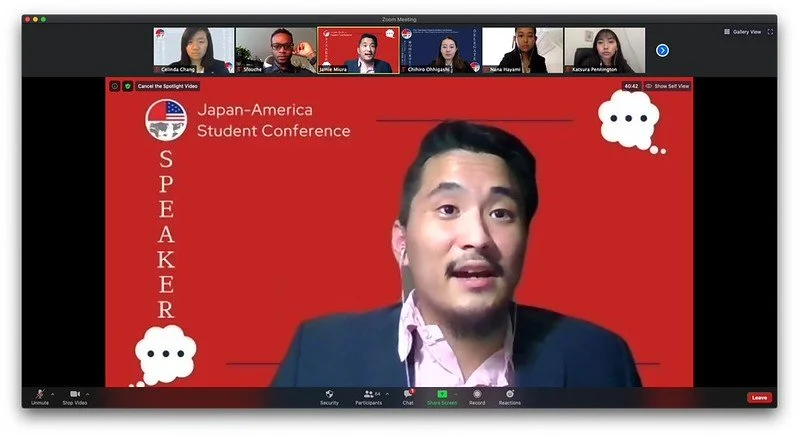Expand the arrow beside Participants
The width and height of the screenshot is (799, 437).
tap(387, 394)
